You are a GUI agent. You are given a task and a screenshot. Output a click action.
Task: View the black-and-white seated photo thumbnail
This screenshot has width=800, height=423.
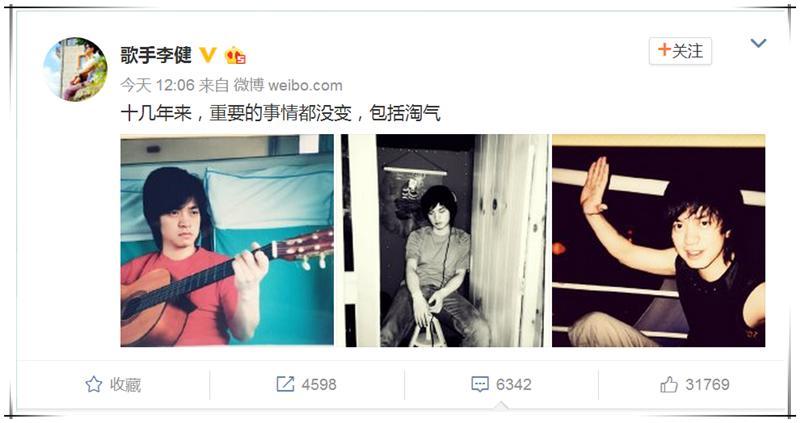445,240
